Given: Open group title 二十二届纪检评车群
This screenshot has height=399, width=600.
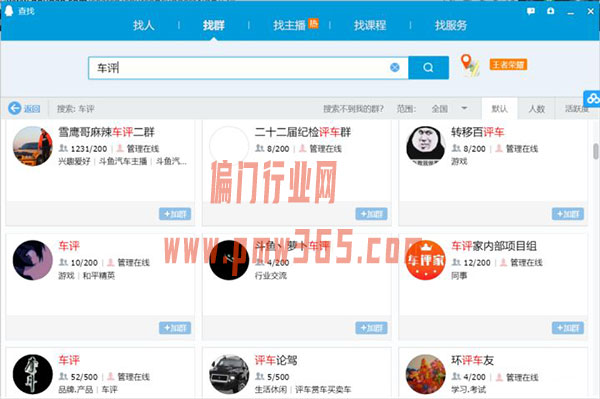Looking at the screenshot, I should point(303,132).
